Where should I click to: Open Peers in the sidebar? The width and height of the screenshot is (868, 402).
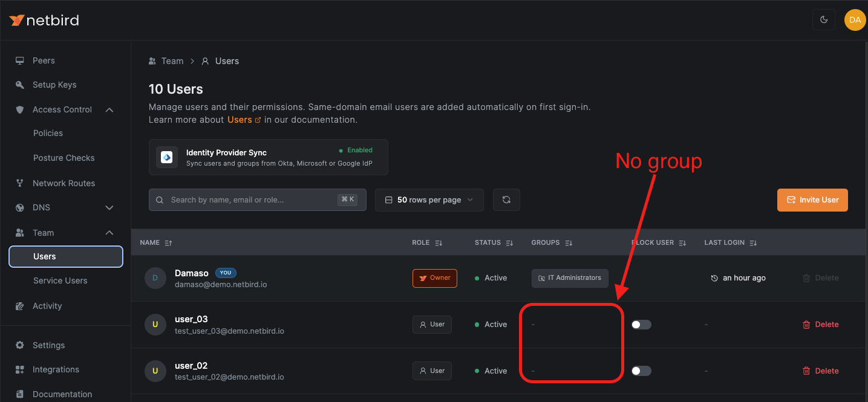44,60
